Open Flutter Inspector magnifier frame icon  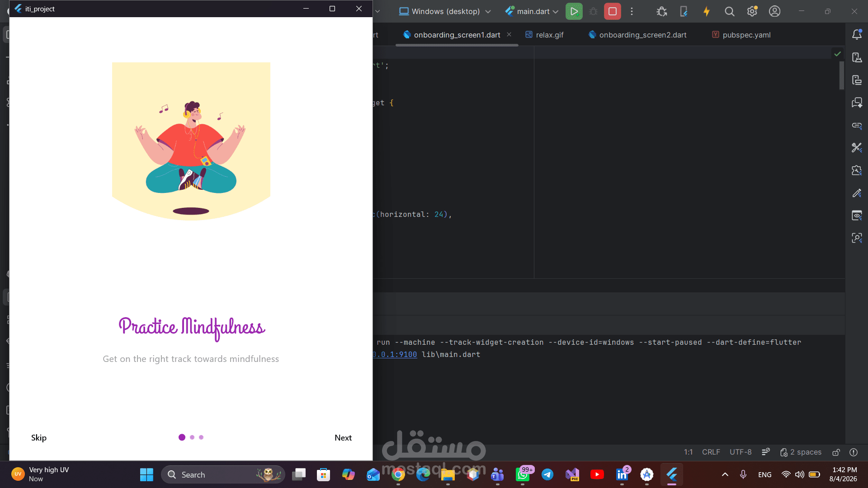(857, 238)
